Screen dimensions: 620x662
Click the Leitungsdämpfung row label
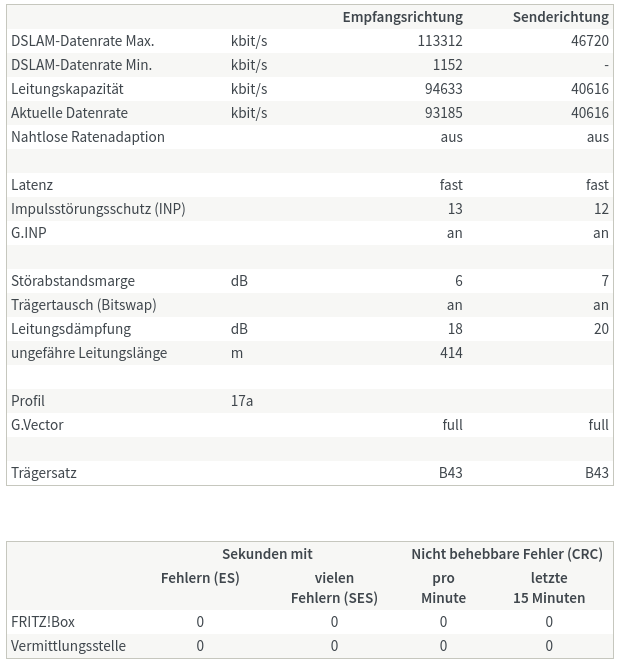(x=71, y=329)
